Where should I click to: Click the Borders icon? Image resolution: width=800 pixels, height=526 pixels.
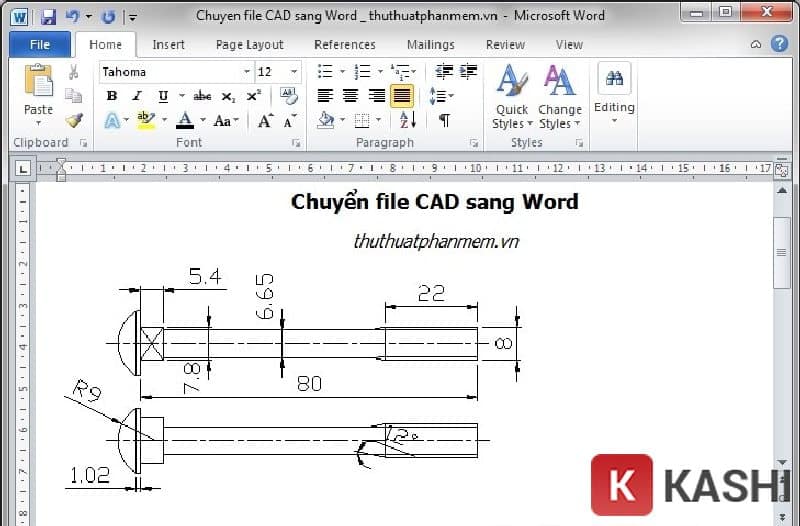click(x=362, y=120)
